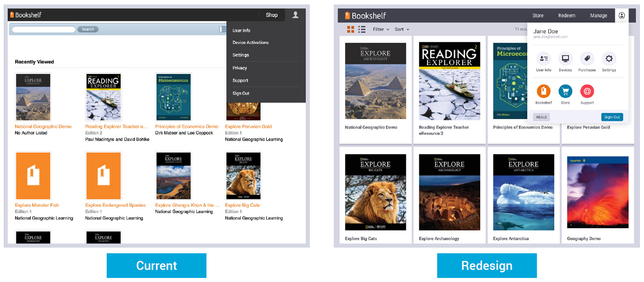Open Explore Big Cats link in Current

(x=242, y=205)
